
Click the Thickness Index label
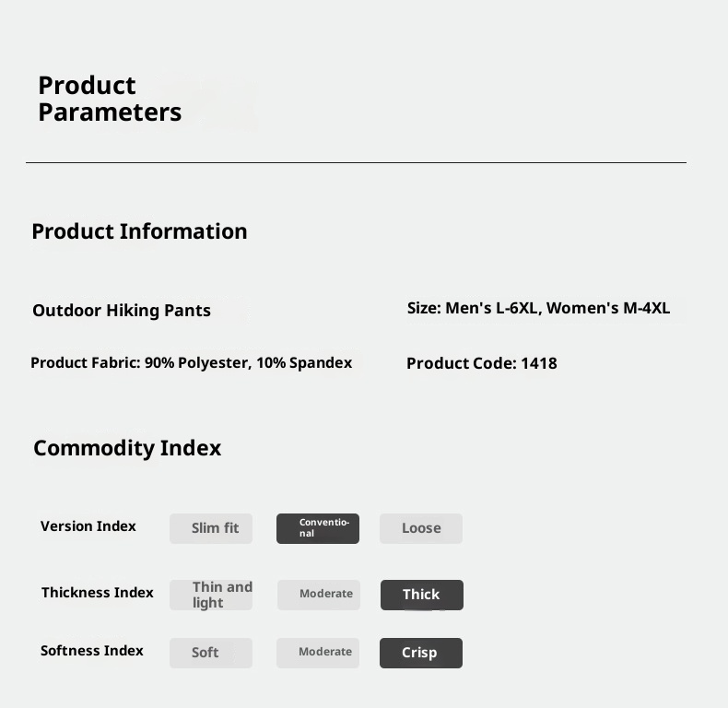[x=98, y=593]
